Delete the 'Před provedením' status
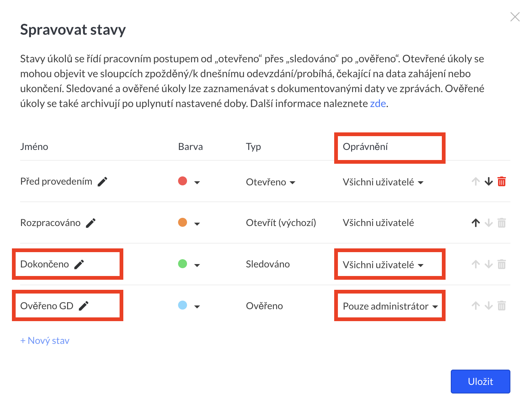 [502, 182]
